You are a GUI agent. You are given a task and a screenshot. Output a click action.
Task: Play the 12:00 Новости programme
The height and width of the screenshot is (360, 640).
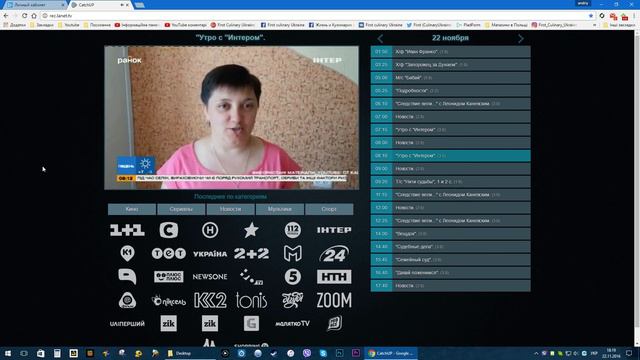pos(451,208)
